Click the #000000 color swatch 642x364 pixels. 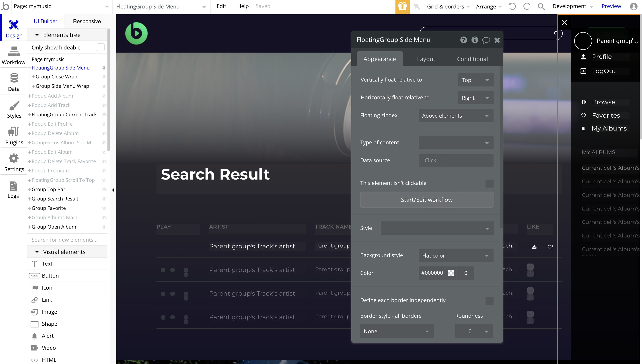[x=451, y=273]
